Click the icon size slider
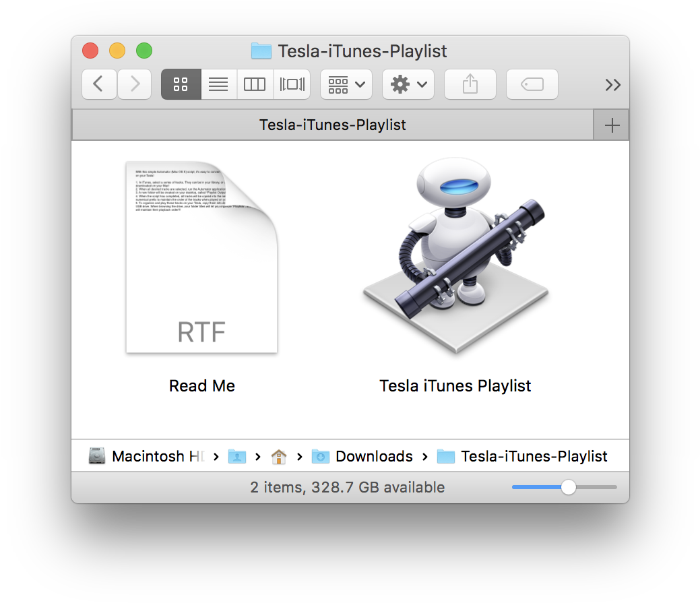The image size is (700, 603). pos(569,487)
